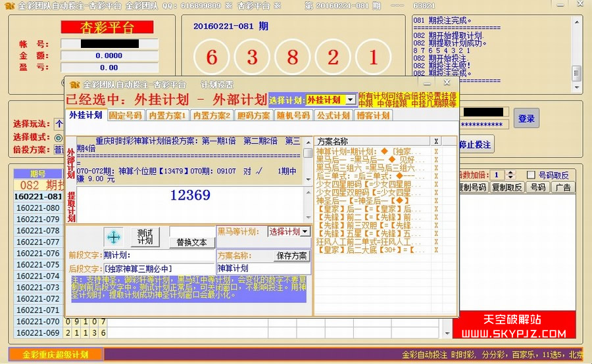Switch to the 固定号码 tab
The image size is (592, 364).
pyautogui.click(x=126, y=116)
